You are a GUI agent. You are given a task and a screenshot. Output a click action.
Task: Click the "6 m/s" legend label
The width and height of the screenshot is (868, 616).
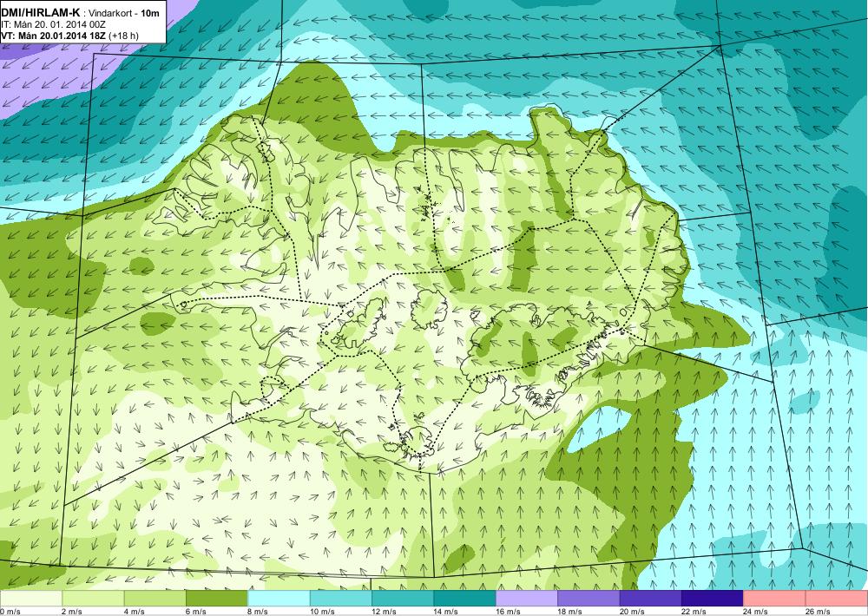click(x=196, y=612)
